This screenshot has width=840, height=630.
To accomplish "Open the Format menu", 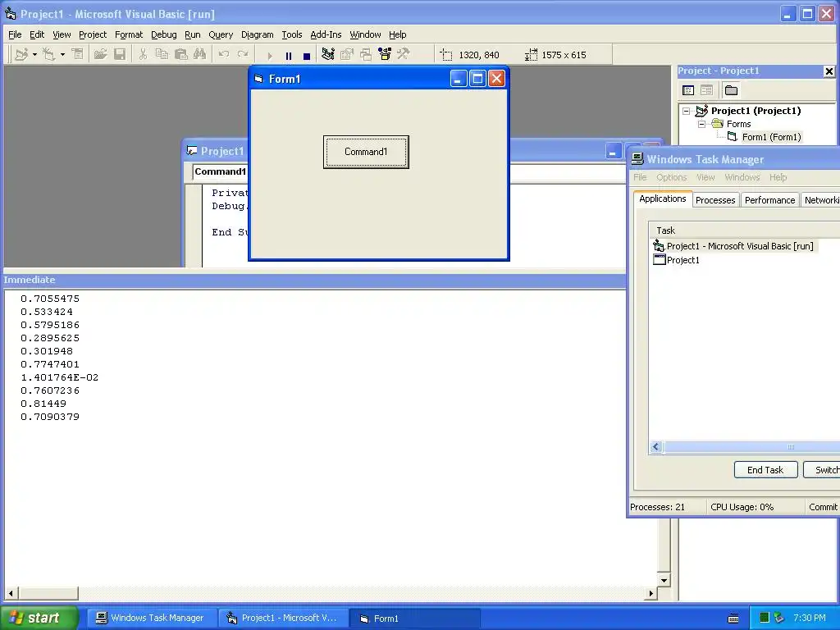I will [x=129, y=34].
